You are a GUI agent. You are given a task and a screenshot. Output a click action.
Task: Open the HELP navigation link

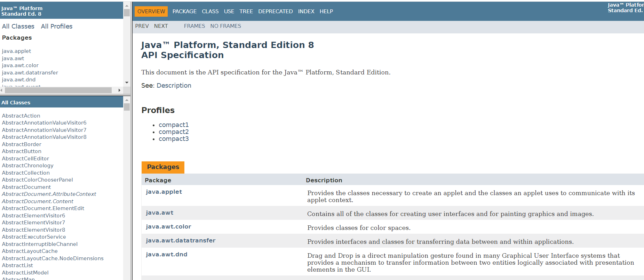326,11
